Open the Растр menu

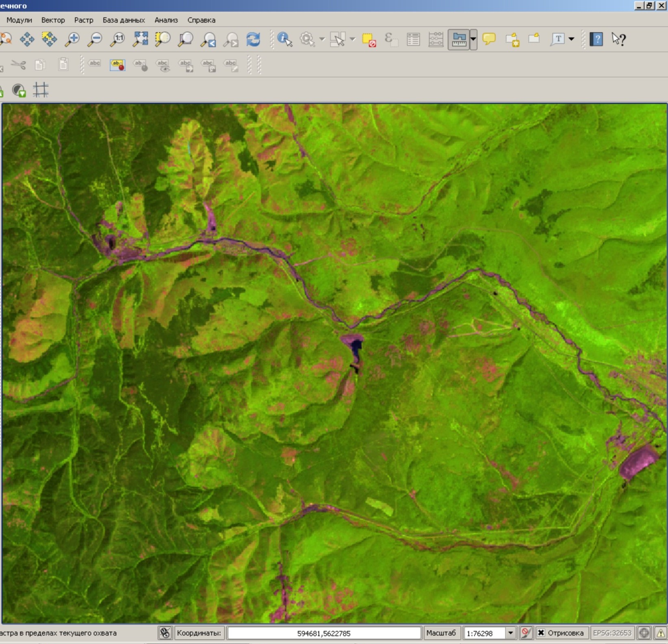coord(84,20)
